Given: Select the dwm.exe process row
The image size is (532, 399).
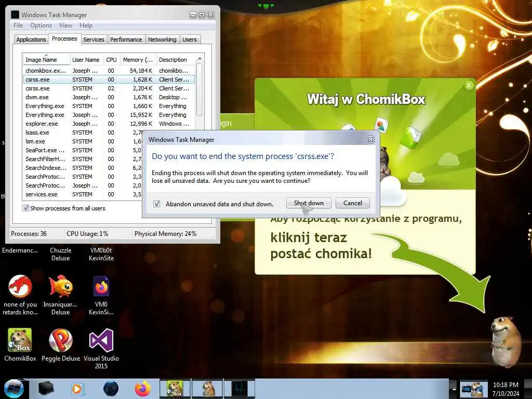Looking at the screenshot, I should [x=108, y=97].
